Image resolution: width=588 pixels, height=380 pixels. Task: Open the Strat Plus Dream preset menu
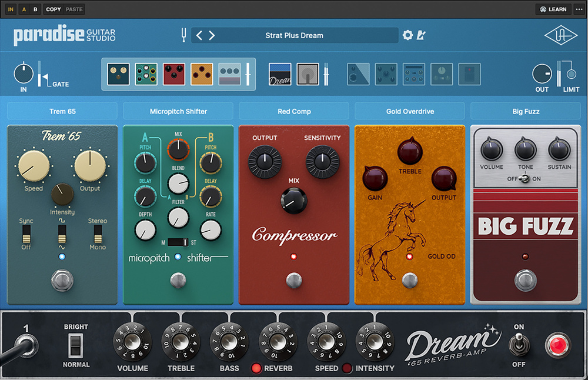pyautogui.click(x=294, y=35)
